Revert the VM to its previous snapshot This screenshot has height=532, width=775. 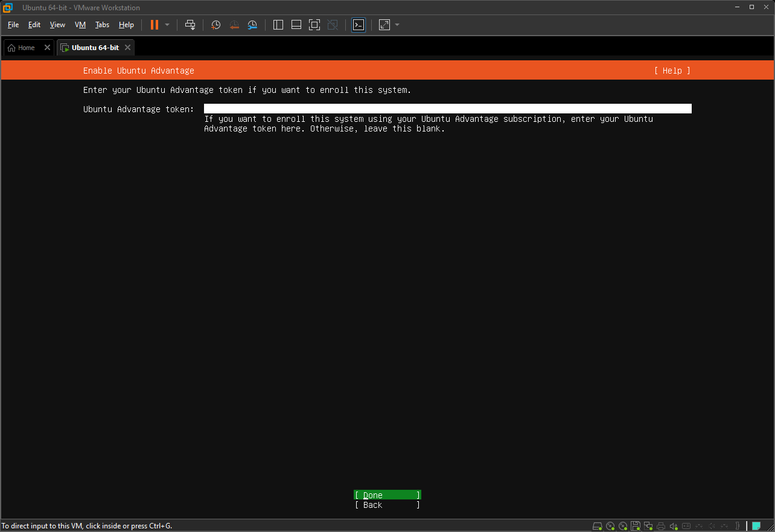click(234, 25)
